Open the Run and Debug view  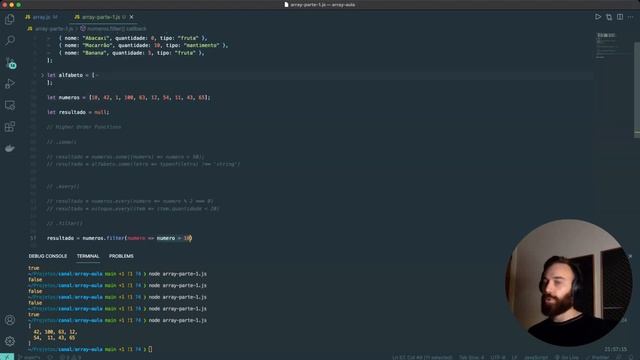tap(10, 83)
